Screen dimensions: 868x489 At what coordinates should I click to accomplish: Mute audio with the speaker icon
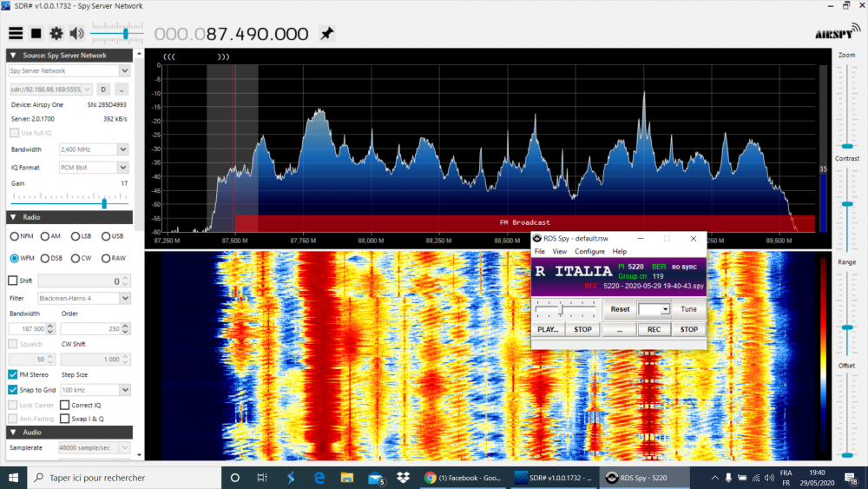click(77, 34)
